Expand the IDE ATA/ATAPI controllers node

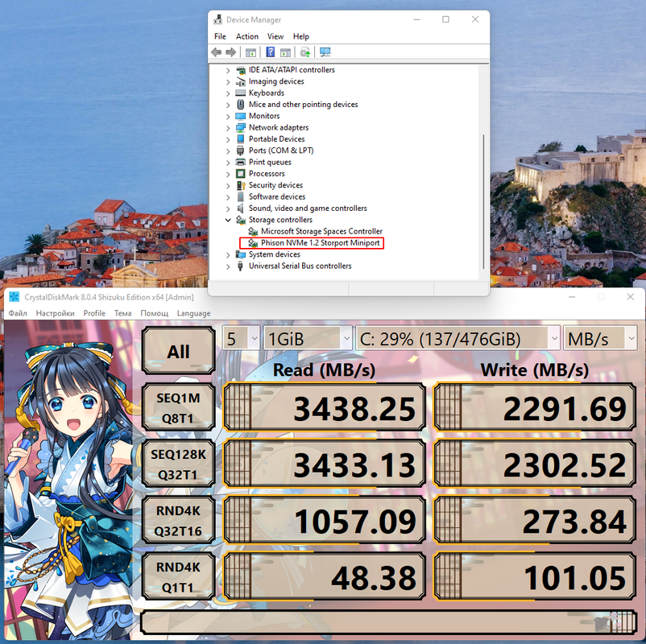tap(228, 70)
